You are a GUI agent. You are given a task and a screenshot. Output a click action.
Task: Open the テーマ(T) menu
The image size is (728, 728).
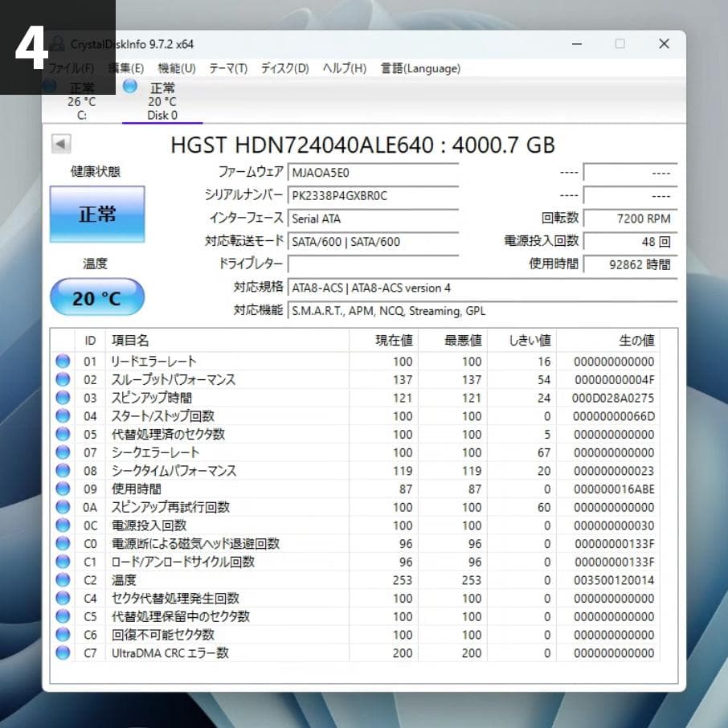tap(227, 68)
